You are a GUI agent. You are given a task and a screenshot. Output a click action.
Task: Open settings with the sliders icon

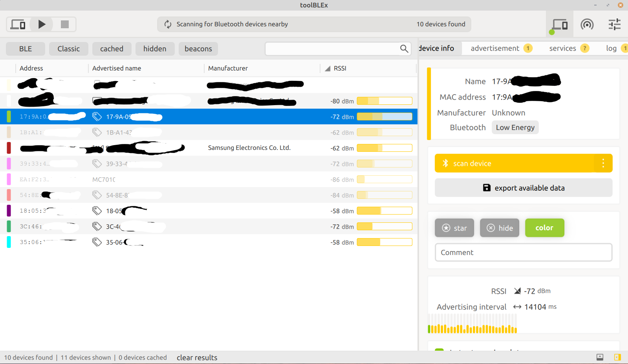(615, 24)
